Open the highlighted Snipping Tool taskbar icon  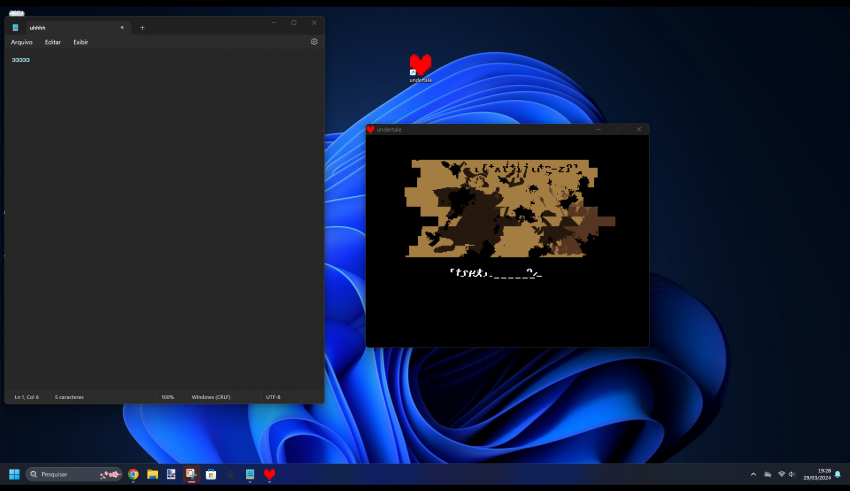pos(191,474)
